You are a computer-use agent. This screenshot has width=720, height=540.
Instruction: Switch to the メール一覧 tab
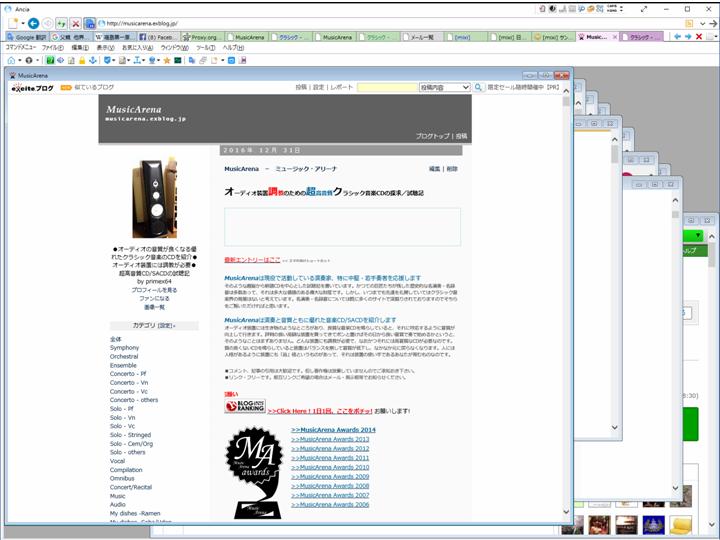pos(422,37)
